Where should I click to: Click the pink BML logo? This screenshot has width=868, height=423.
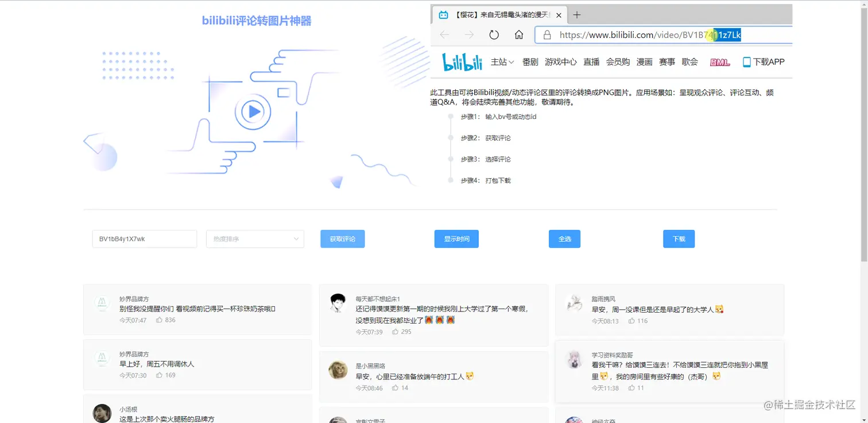(720, 62)
